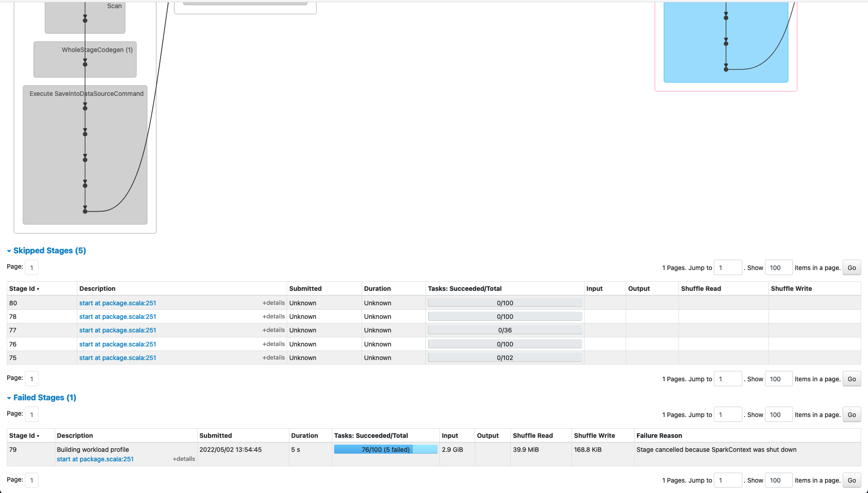Click the 76/100 (5 failed) progress bar
This screenshot has height=493, width=868.
(x=385, y=450)
